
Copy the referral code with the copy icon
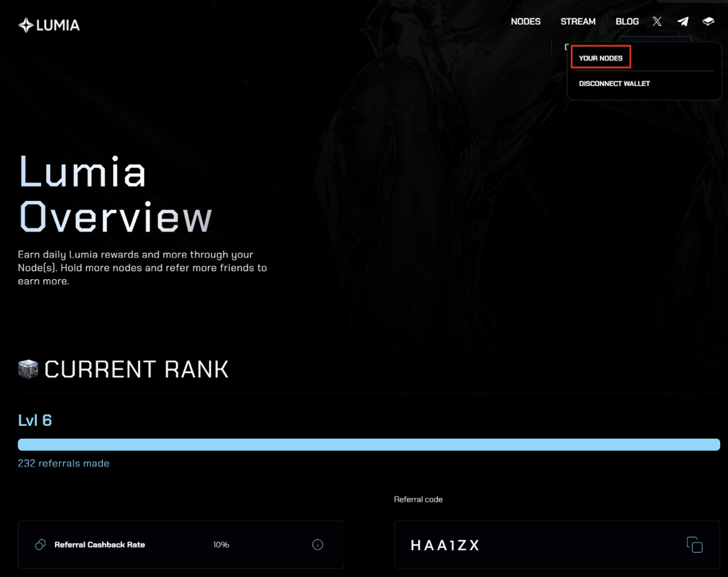[x=694, y=544]
